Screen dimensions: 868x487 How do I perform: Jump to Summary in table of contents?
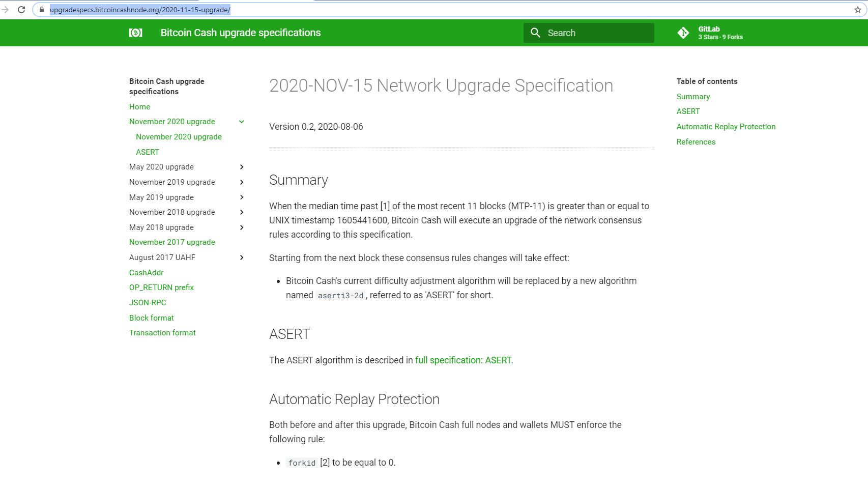693,97
